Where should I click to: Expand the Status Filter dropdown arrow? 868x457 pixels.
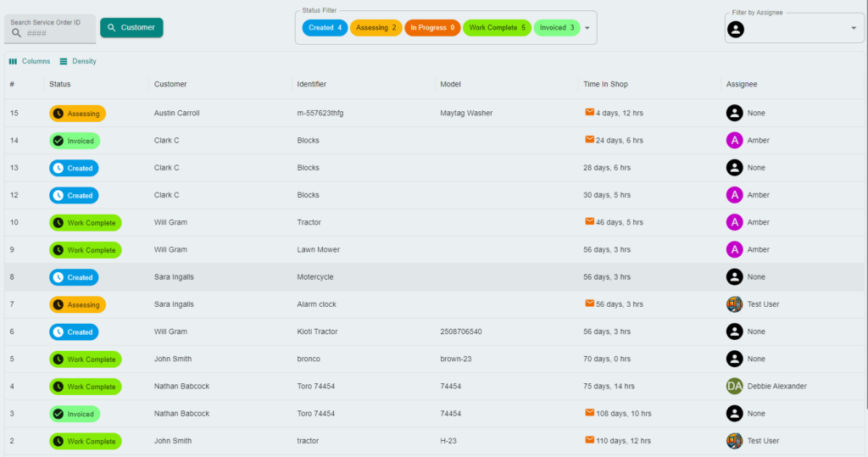[x=587, y=28]
